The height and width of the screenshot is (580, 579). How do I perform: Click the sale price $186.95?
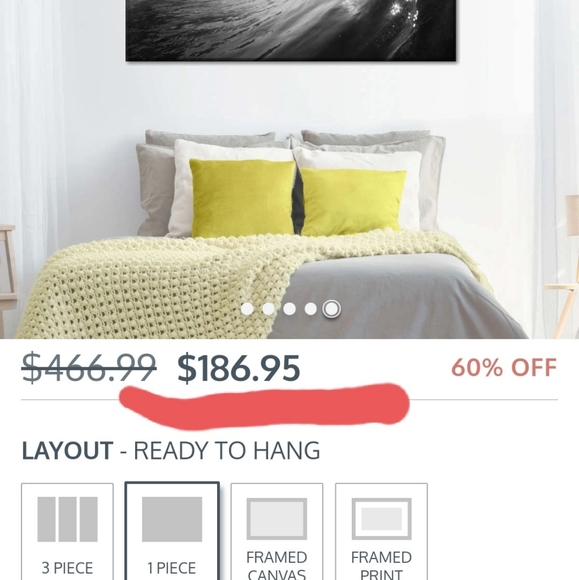point(239,368)
